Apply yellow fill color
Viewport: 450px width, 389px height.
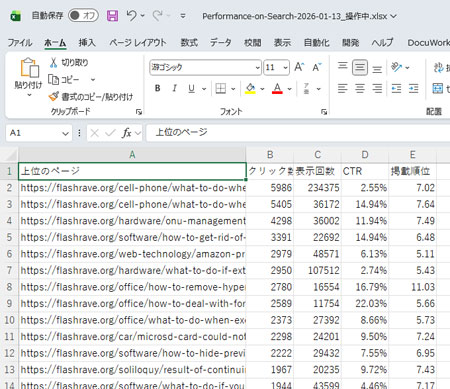250,88
